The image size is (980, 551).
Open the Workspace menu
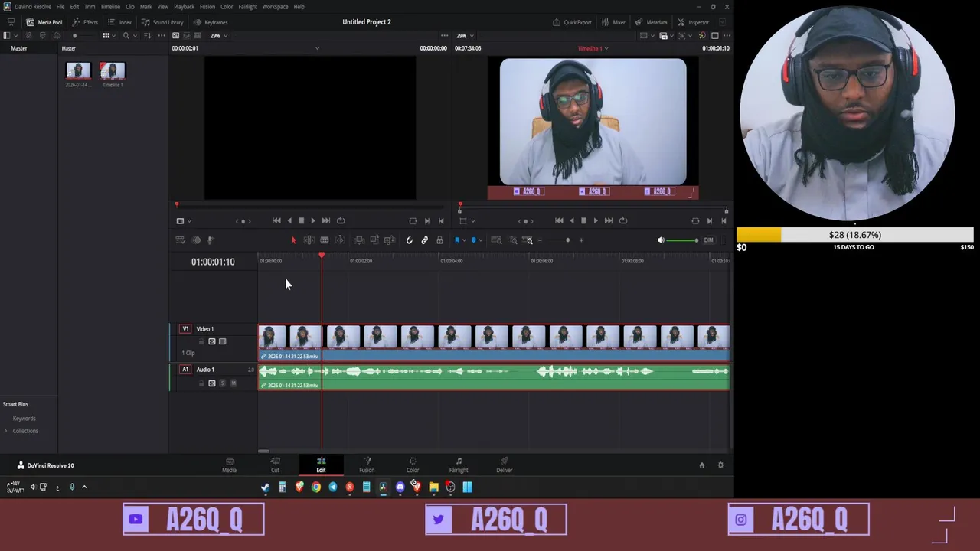coord(275,7)
